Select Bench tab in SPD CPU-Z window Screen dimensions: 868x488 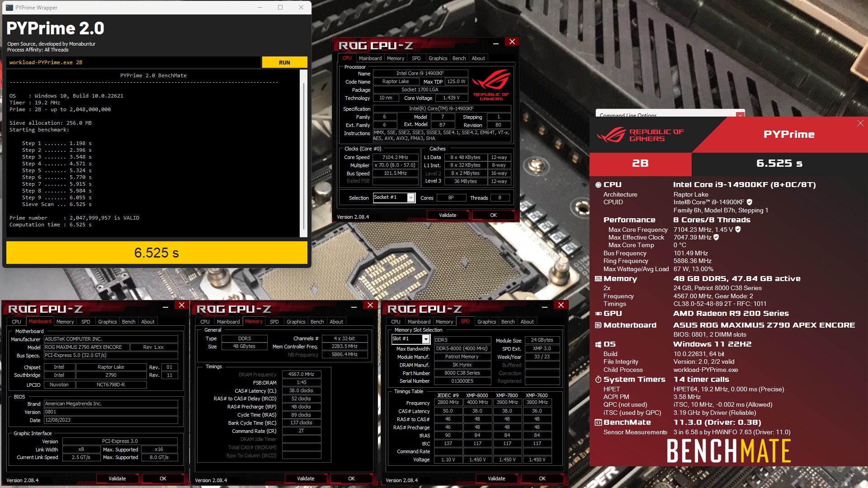pos(508,322)
